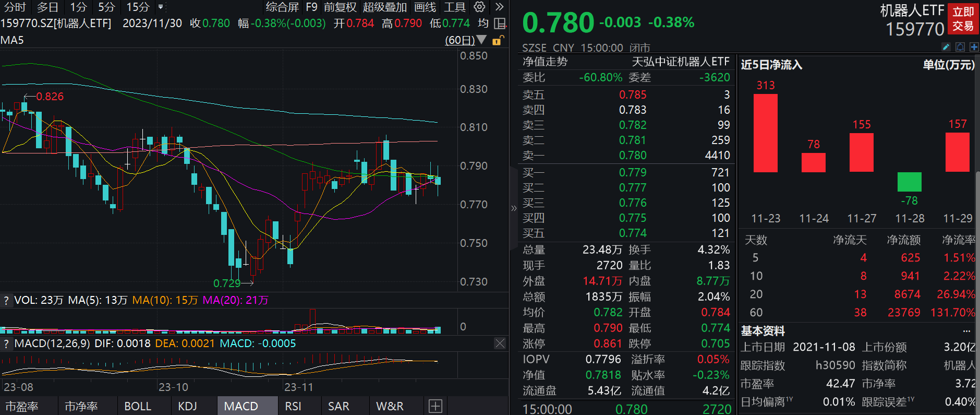
Task: Select the SAR indicator tab
Action: [x=338, y=406]
